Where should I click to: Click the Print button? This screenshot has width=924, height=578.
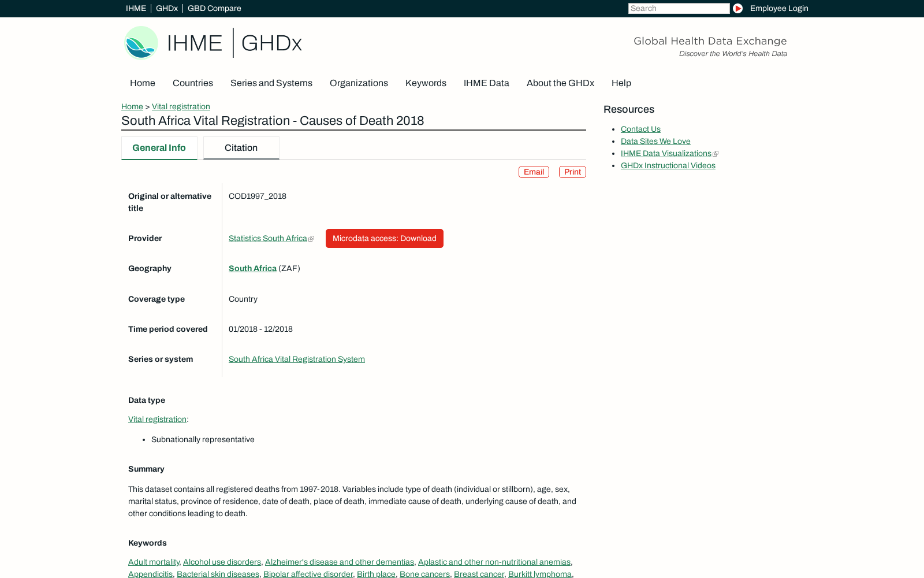572,172
